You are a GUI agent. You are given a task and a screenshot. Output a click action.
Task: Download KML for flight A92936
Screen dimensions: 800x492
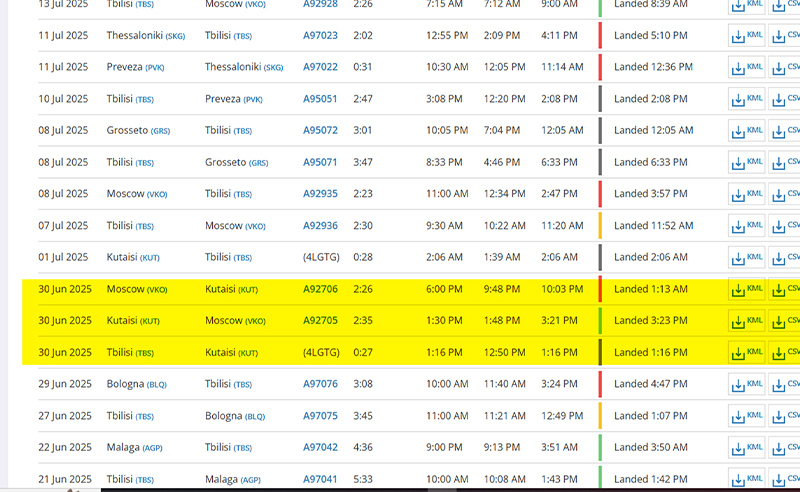(x=746, y=226)
